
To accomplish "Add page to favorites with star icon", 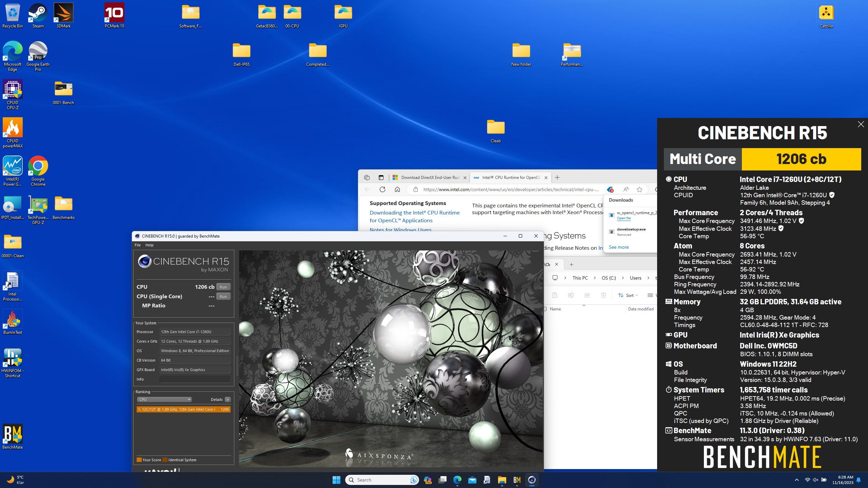I will point(639,189).
